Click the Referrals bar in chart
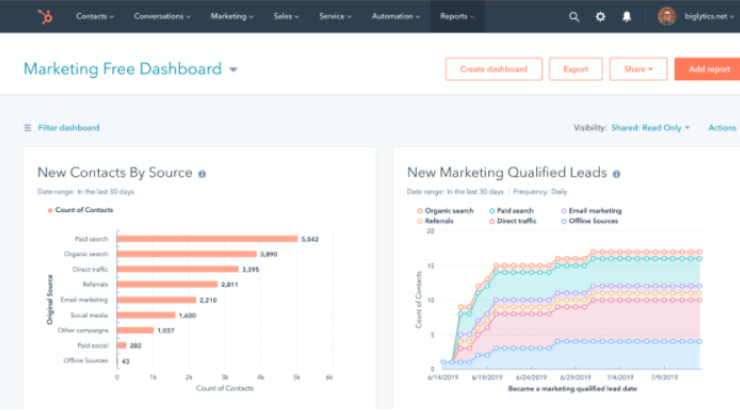 [168, 284]
